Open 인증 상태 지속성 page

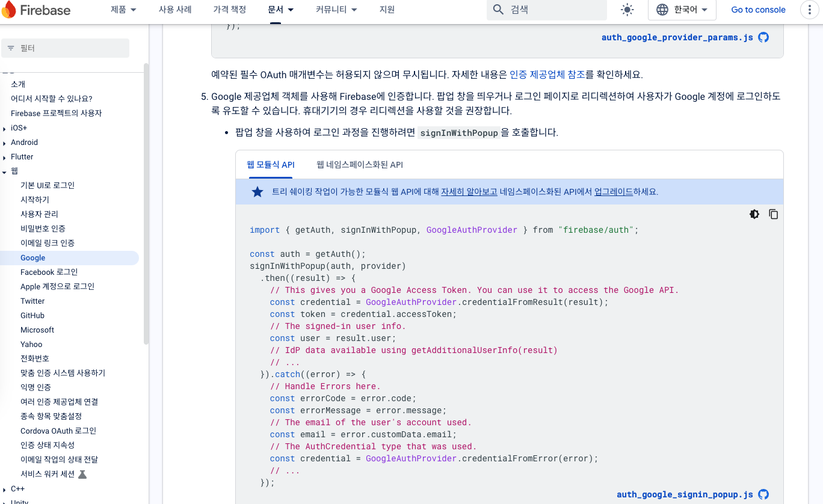pyautogui.click(x=48, y=445)
